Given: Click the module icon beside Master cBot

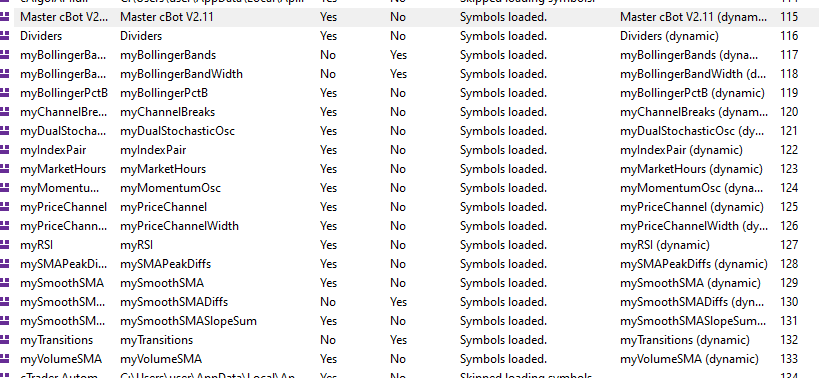Looking at the screenshot, I should [x=5, y=17].
